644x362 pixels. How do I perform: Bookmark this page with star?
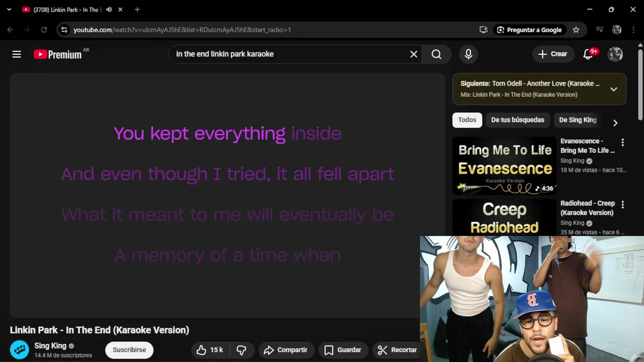pyautogui.click(x=576, y=30)
